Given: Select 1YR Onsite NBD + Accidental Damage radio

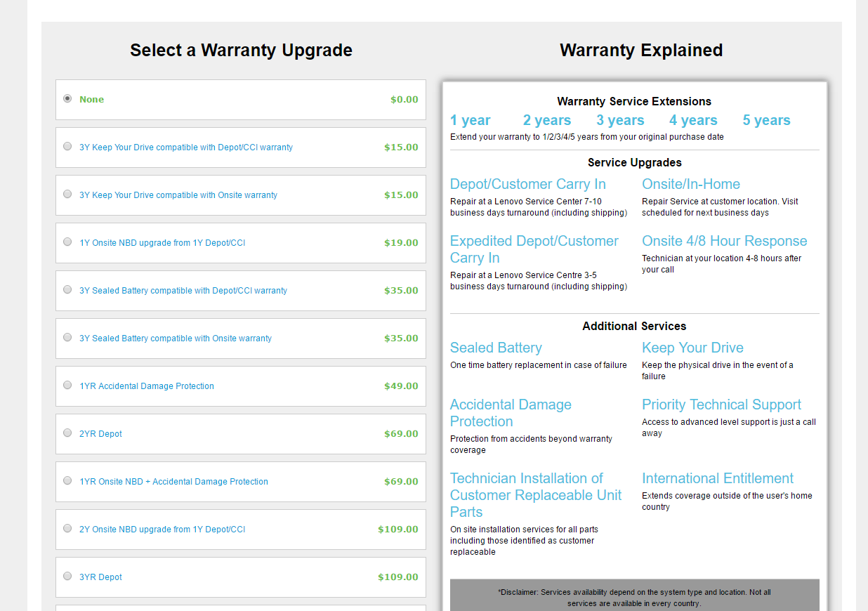Looking at the screenshot, I should pos(67,480).
